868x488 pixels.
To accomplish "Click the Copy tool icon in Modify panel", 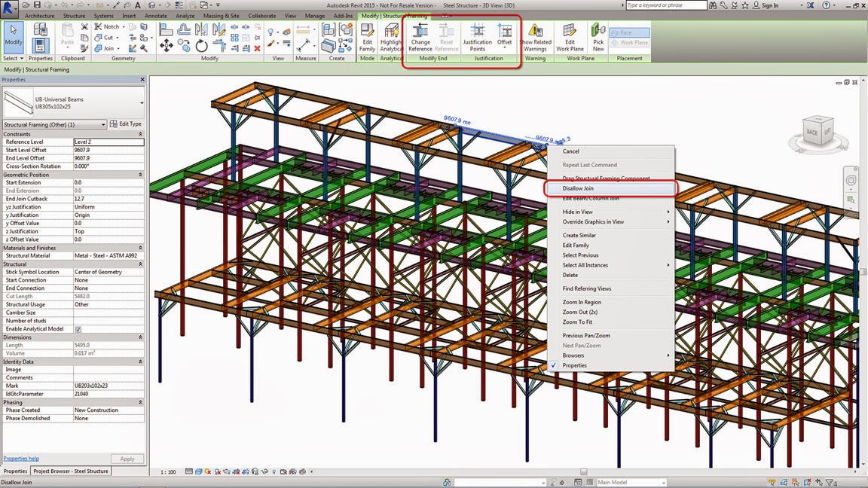I will tap(184, 47).
